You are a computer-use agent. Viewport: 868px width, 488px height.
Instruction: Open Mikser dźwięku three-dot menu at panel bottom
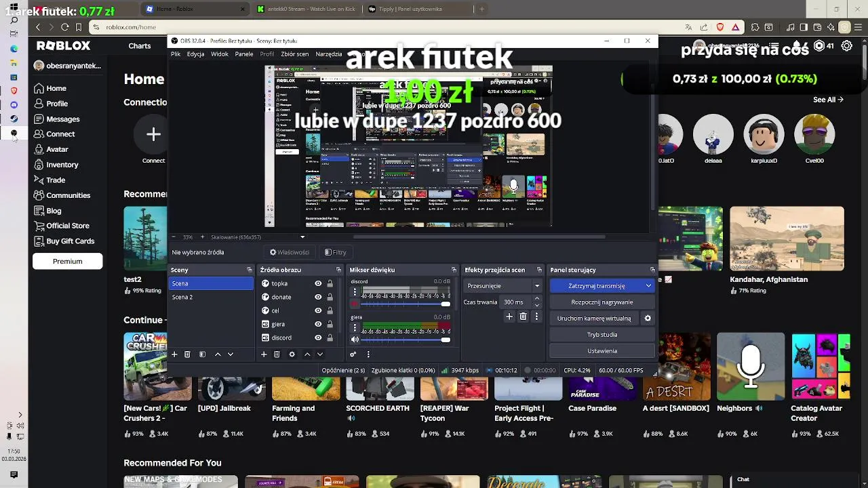pyautogui.click(x=368, y=354)
